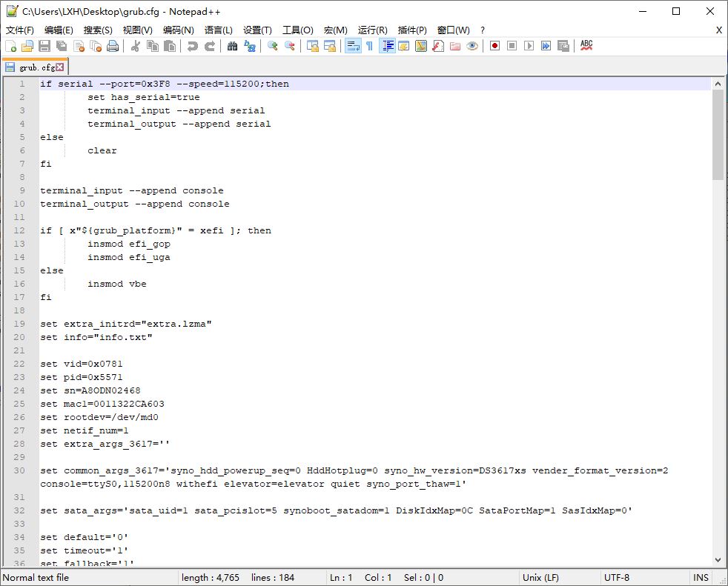The image size is (728, 586).
Task: Toggle the Word Wrap button
Action: click(352, 46)
